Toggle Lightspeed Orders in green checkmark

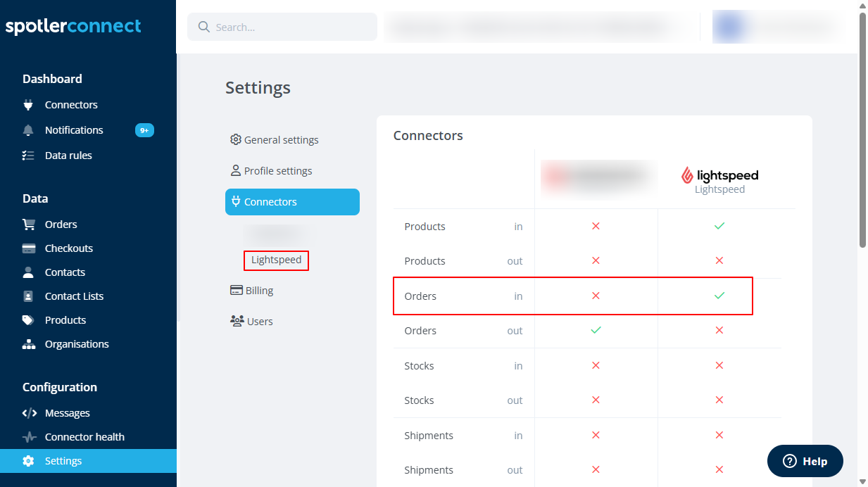tap(719, 296)
